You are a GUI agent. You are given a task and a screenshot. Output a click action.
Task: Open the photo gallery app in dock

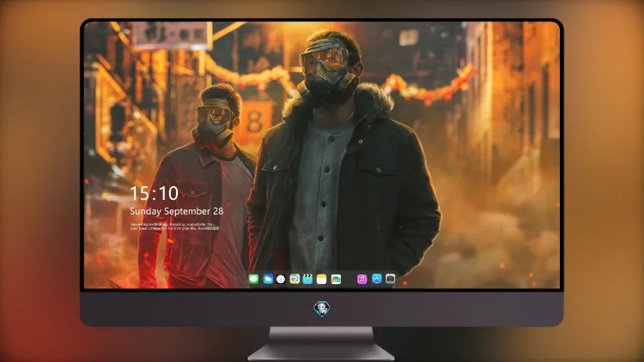coord(336,279)
